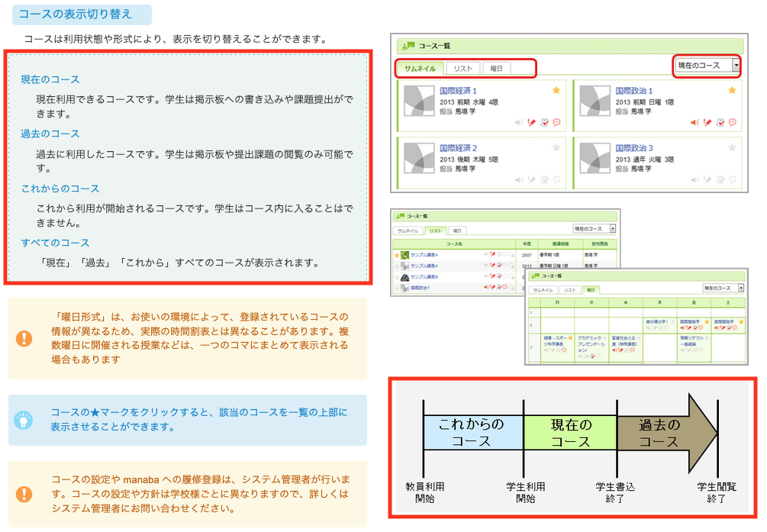
Task: Toggle the gold star on 国際政治 1
Action: (x=732, y=90)
